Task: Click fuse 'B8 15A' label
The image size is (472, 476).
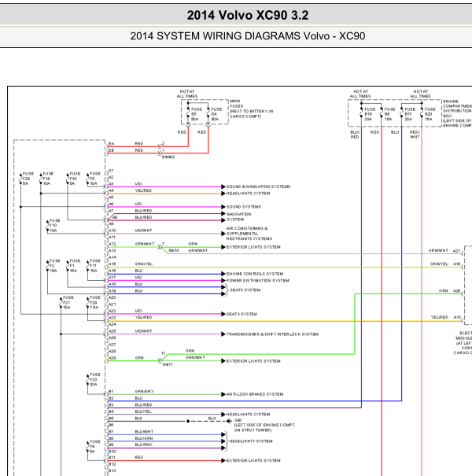Action: pyautogui.click(x=389, y=114)
